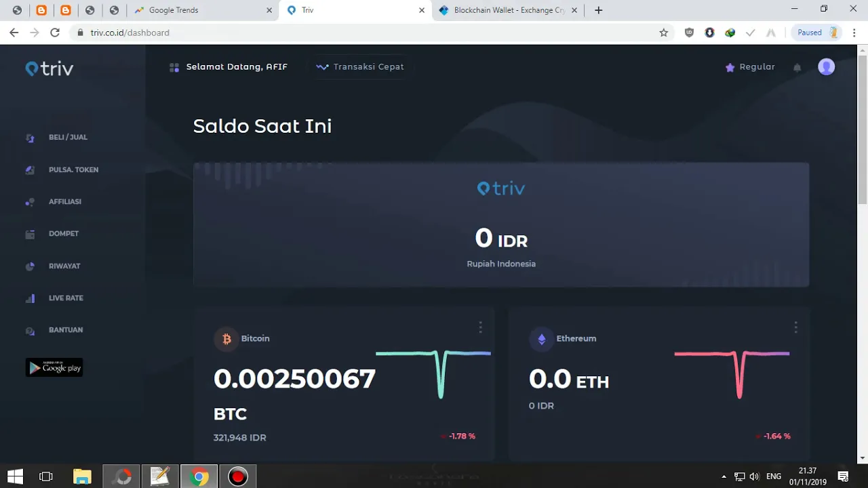The width and height of the screenshot is (868, 488).
Task: Open Chrome three-dot menu
Action: (x=854, y=33)
